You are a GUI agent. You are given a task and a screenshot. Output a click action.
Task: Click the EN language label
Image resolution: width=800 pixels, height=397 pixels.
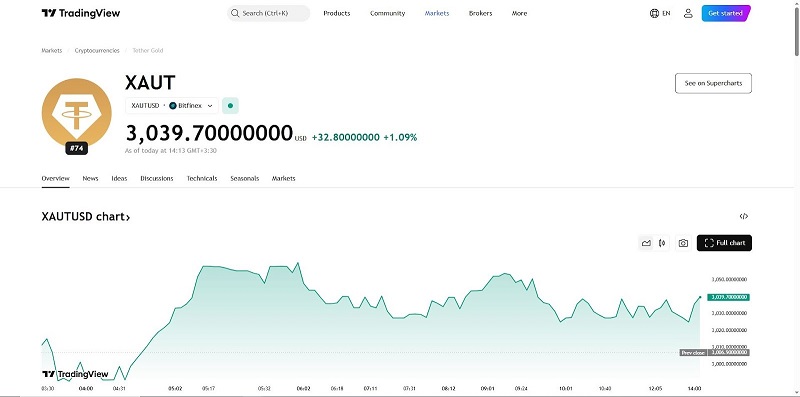coord(666,13)
